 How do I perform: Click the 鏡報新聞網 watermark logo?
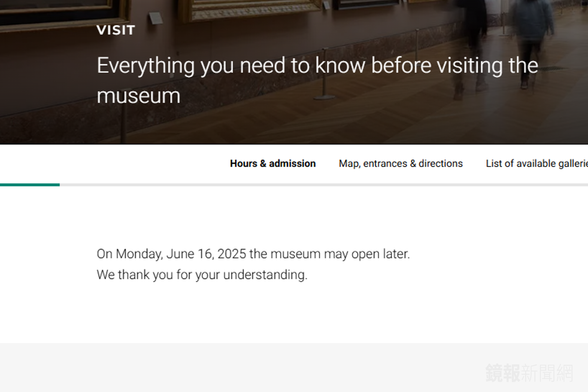[529, 373]
